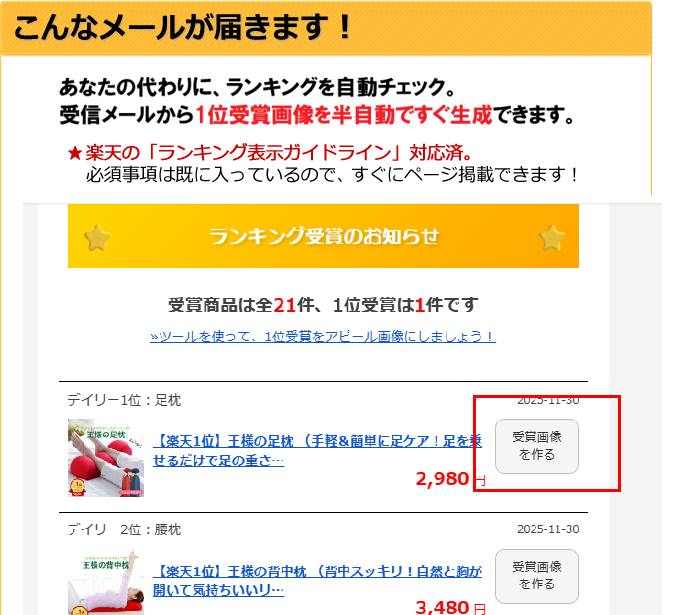Click the デイリー1位:足枕 ranking label
The width and height of the screenshot is (697, 615).
click(124, 400)
